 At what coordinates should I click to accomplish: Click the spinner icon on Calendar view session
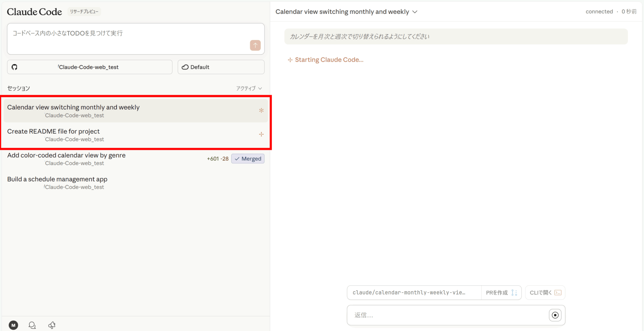click(x=261, y=111)
